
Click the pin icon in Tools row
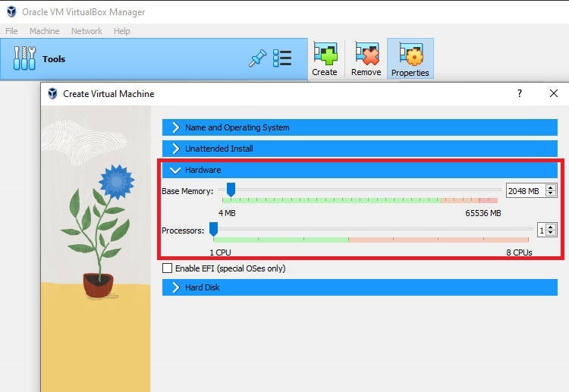[257, 58]
